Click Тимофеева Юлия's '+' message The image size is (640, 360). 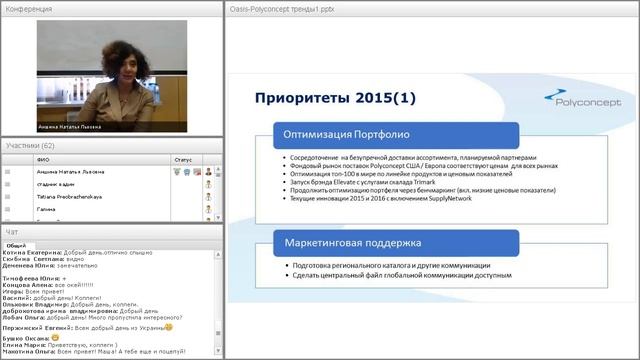(x=34, y=278)
